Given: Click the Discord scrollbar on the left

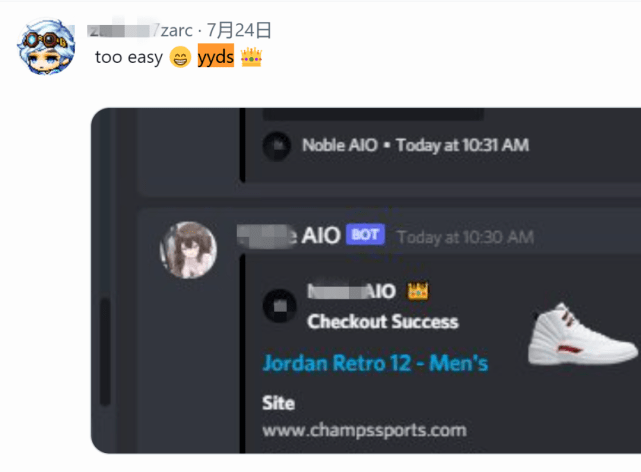Looking at the screenshot, I should coord(105,351).
